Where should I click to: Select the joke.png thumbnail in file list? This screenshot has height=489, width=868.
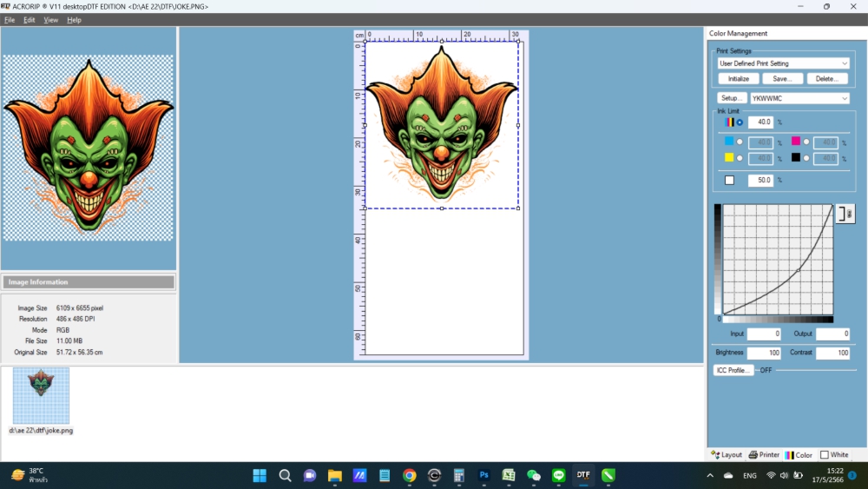click(x=41, y=395)
